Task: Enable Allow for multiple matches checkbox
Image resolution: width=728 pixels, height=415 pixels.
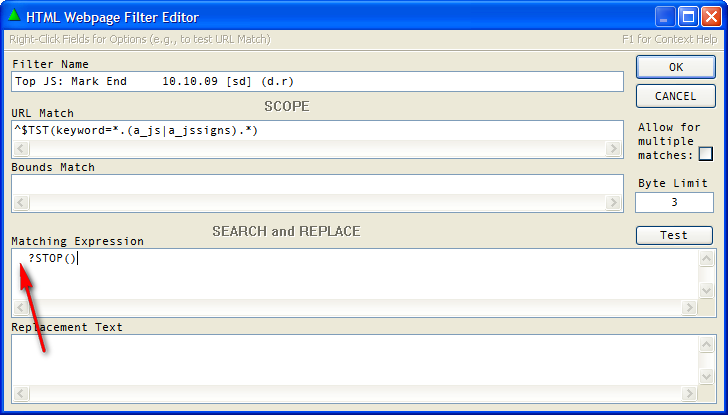Action: 706,154
